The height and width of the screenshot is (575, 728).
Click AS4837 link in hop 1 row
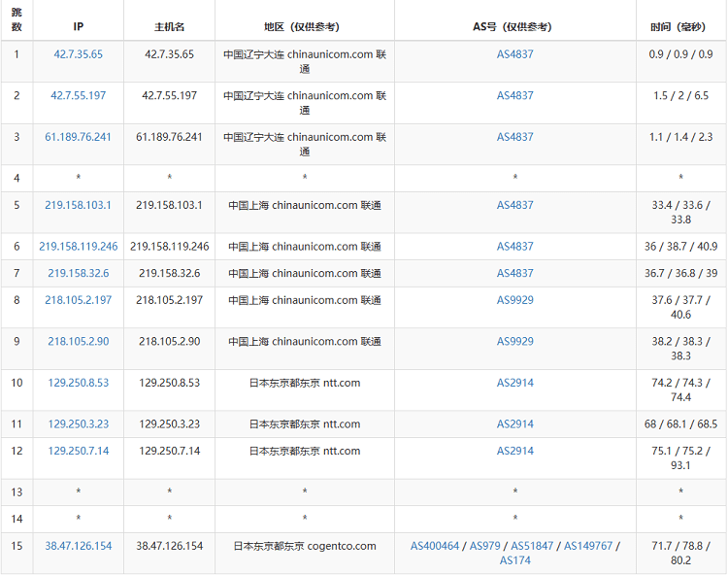(x=514, y=54)
